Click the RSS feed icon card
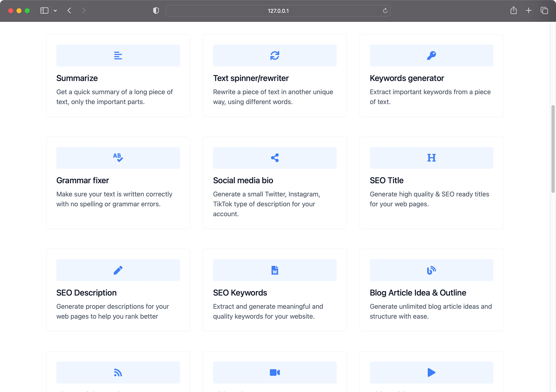 (118, 372)
